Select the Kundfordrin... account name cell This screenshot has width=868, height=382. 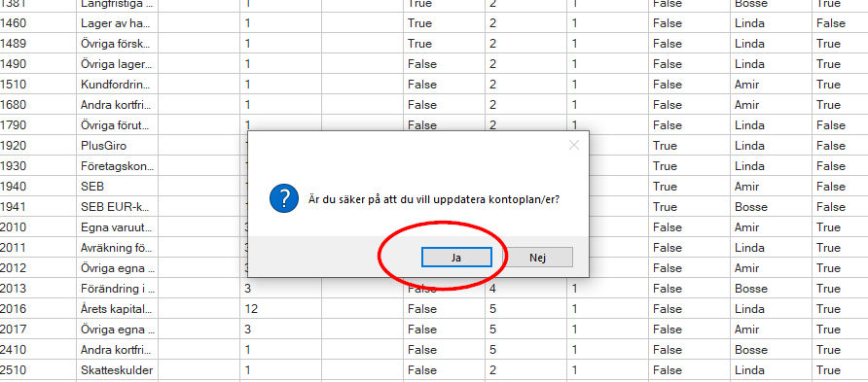pos(117,85)
